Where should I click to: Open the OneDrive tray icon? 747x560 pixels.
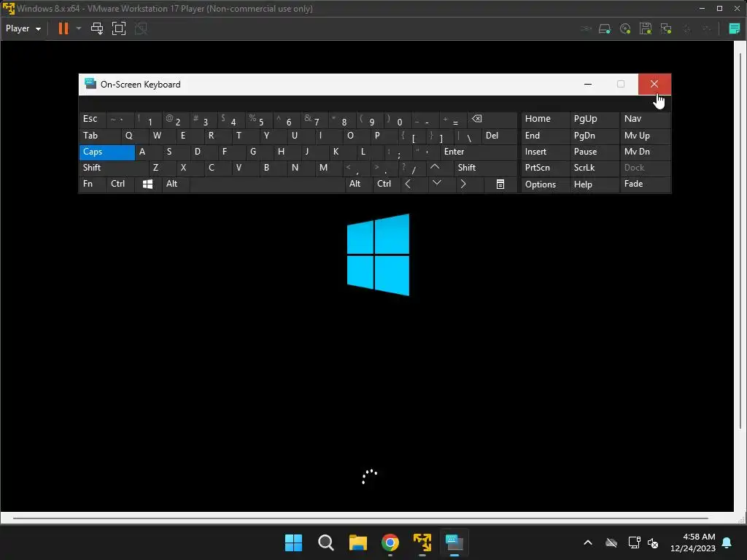(x=611, y=542)
